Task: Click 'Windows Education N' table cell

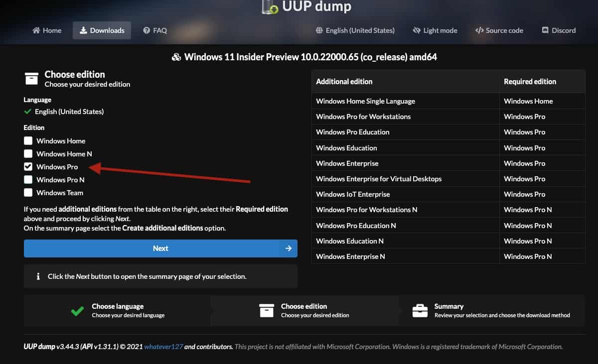Action: [406, 241]
